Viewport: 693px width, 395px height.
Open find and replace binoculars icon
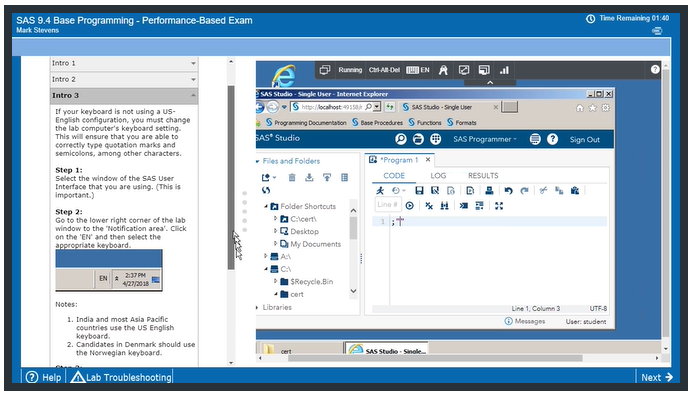pyautogui.click(x=445, y=205)
